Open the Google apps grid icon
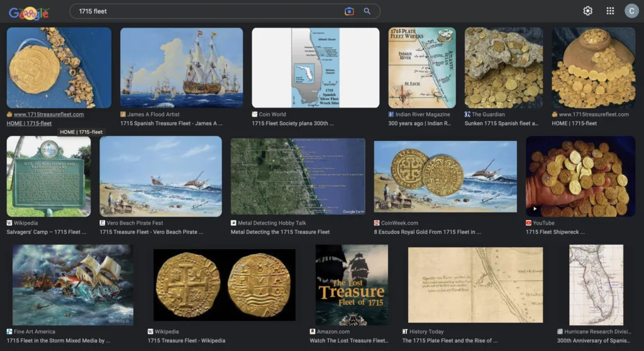644x351 pixels. pyautogui.click(x=610, y=11)
